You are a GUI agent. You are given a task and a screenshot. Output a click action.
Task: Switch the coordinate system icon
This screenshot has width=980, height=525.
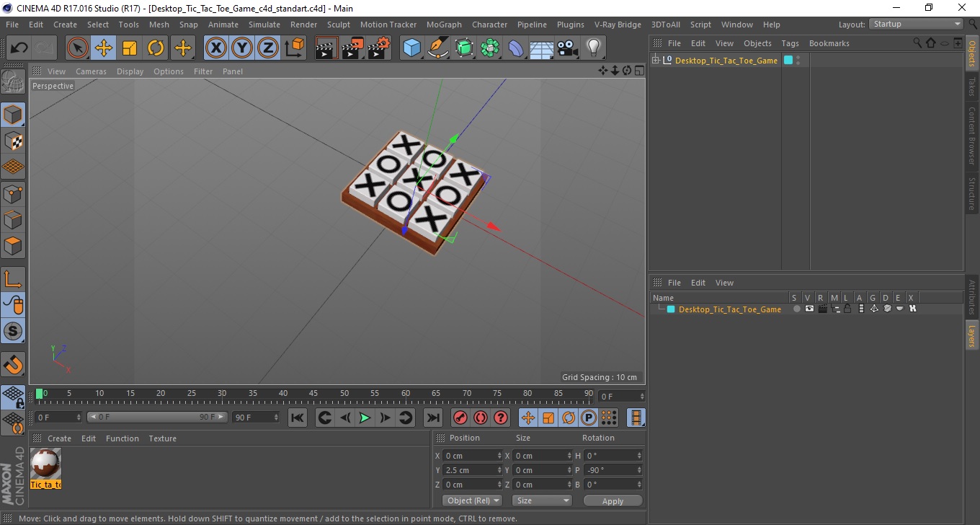294,48
